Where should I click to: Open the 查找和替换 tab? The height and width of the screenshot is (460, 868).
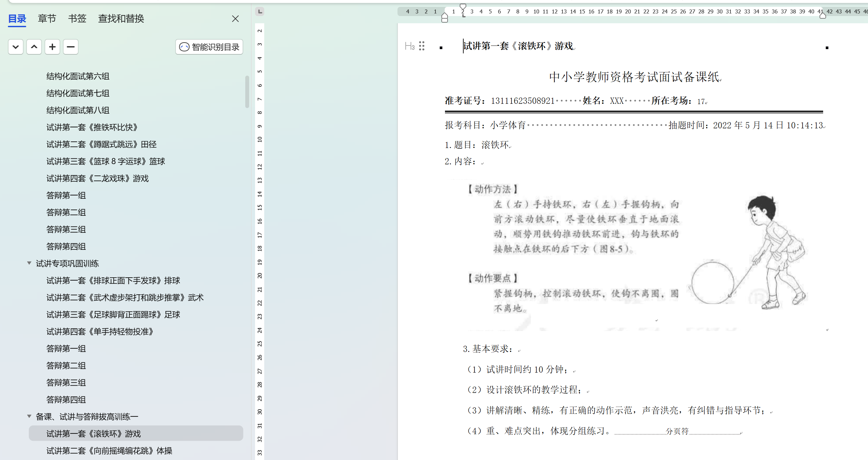(x=121, y=19)
